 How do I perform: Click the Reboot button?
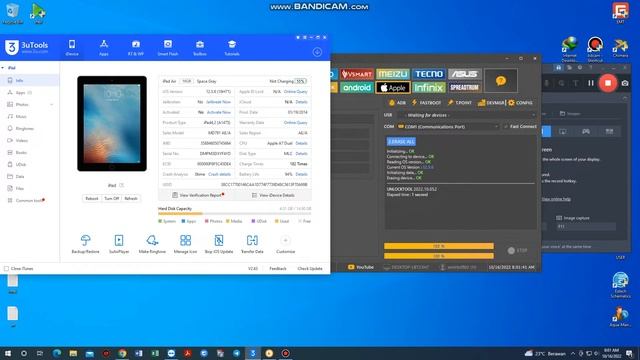point(92,198)
